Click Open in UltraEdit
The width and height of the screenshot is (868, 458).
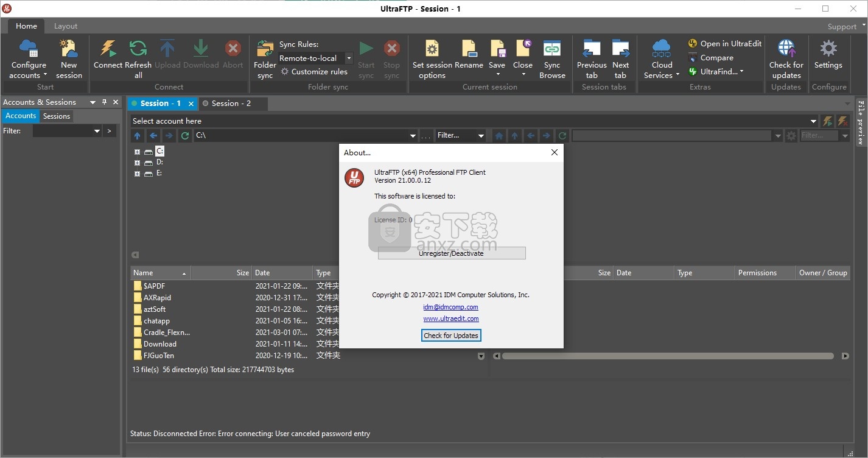pyautogui.click(x=725, y=44)
